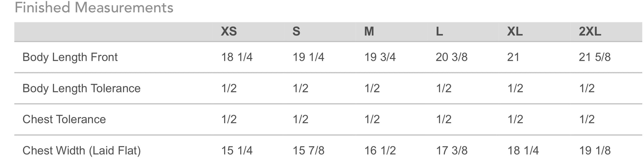Click the Body Length Front row label
The width and height of the screenshot is (644, 166).
click(70, 57)
